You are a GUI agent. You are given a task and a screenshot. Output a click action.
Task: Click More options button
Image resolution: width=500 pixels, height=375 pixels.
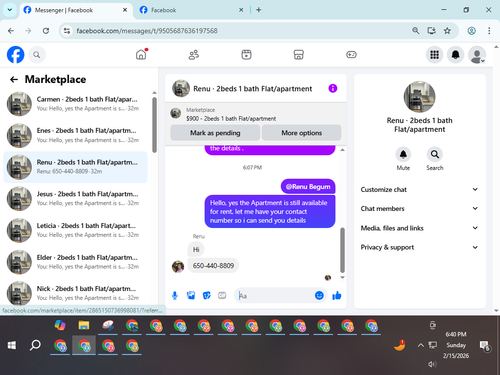click(302, 133)
